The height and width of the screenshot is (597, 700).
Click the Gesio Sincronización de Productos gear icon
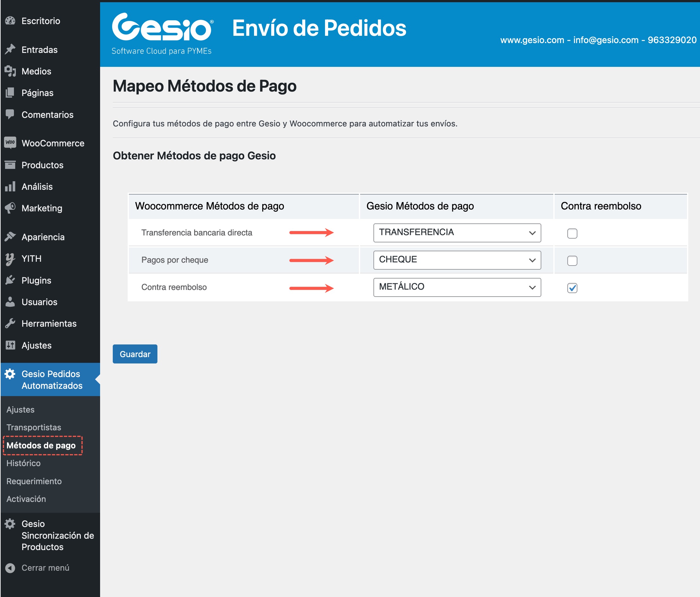pyautogui.click(x=10, y=524)
